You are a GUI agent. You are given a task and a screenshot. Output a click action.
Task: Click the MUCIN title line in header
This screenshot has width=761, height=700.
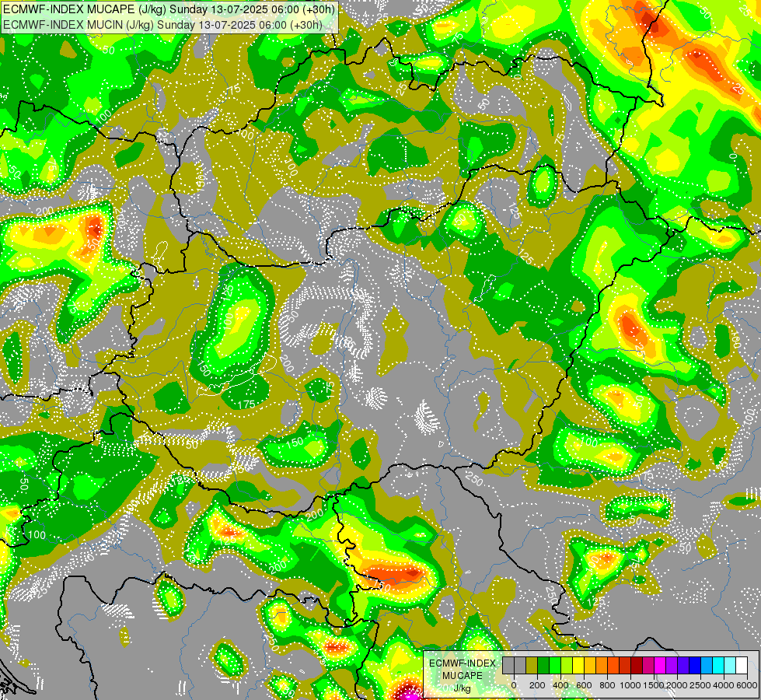[x=162, y=24]
